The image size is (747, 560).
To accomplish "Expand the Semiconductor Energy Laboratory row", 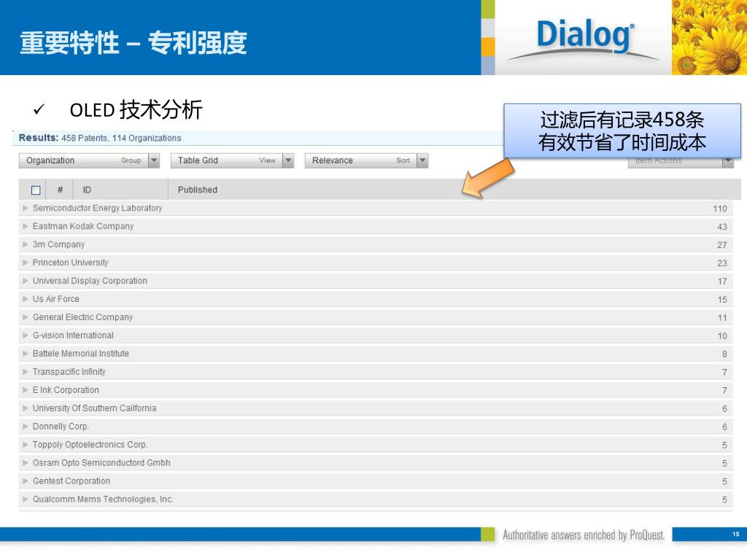I will (x=26, y=208).
